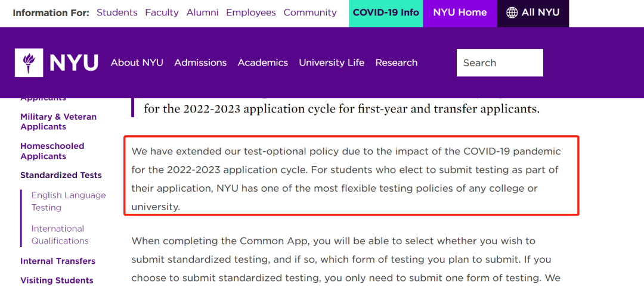Image resolution: width=644 pixels, height=287 pixels.
Task: Open the Community information link
Action: point(310,13)
